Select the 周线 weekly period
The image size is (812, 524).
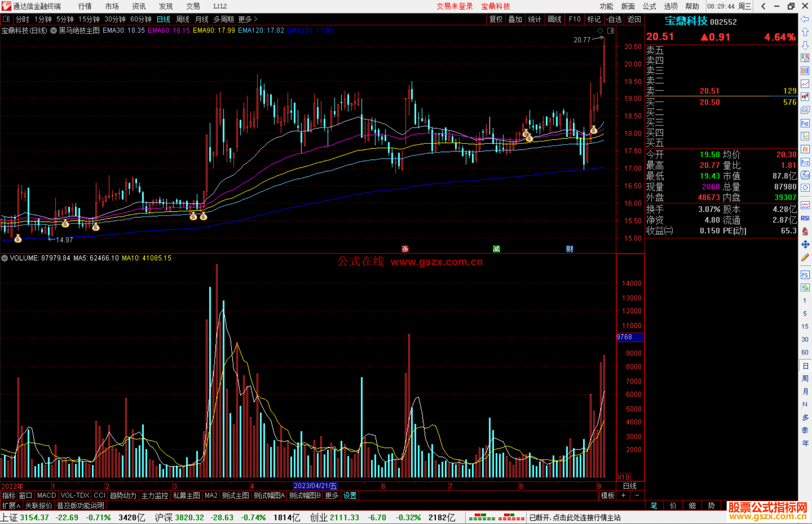[x=183, y=19]
